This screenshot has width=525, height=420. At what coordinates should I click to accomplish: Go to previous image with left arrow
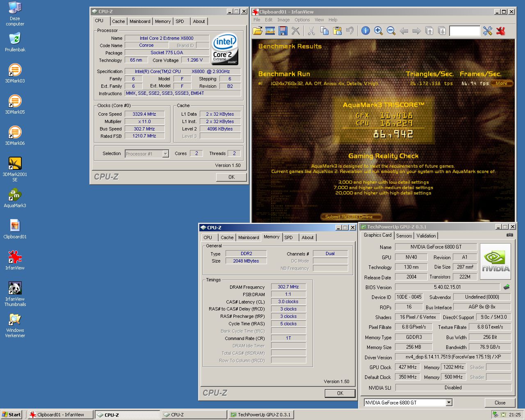[x=404, y=31]
